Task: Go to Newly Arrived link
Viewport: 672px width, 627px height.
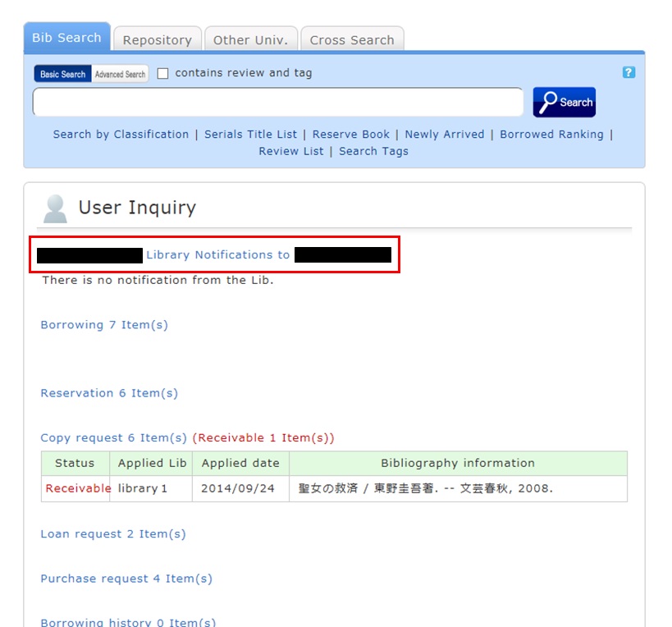Action: (444, 135)
